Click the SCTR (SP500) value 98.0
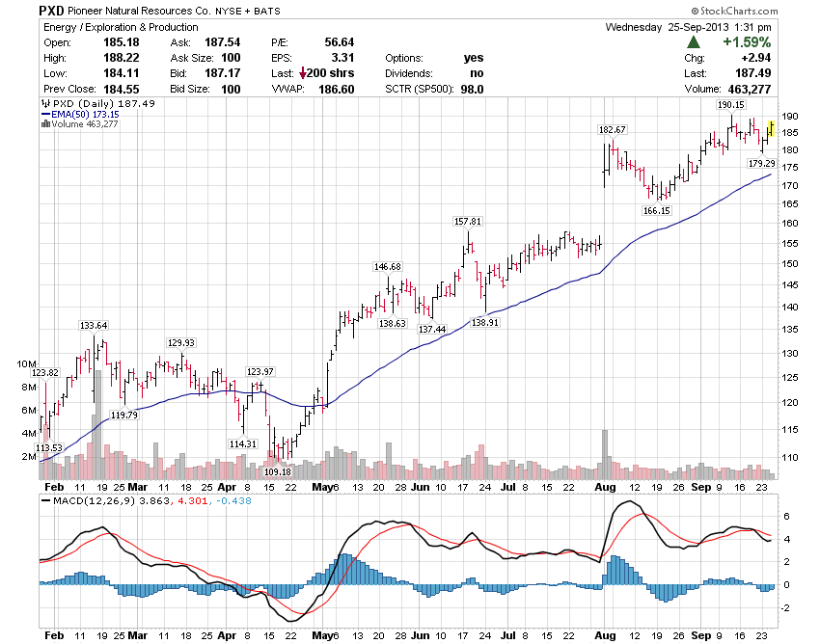Image resolution: width=820 pixels, height=644 pixels. coord(472,90)
